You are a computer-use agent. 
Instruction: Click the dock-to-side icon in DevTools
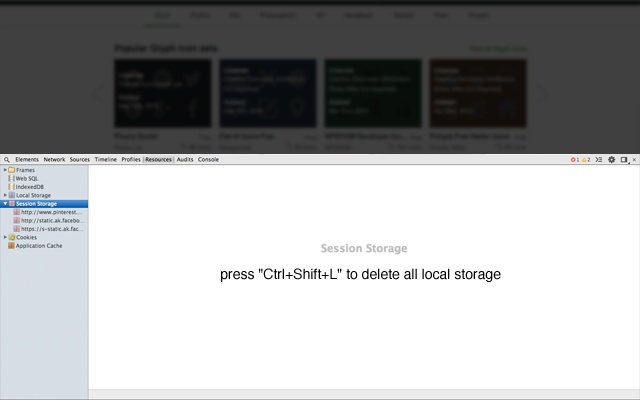point(624,160)
